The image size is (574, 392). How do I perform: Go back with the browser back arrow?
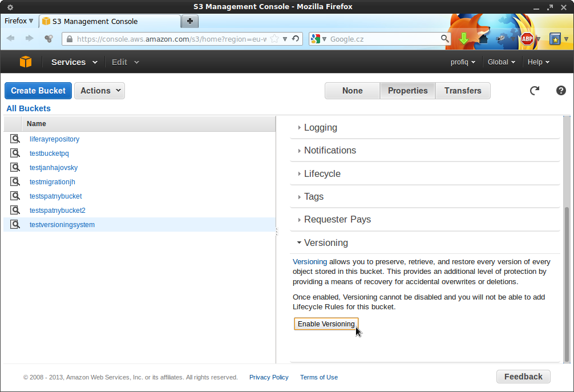(x=11, y=38)
